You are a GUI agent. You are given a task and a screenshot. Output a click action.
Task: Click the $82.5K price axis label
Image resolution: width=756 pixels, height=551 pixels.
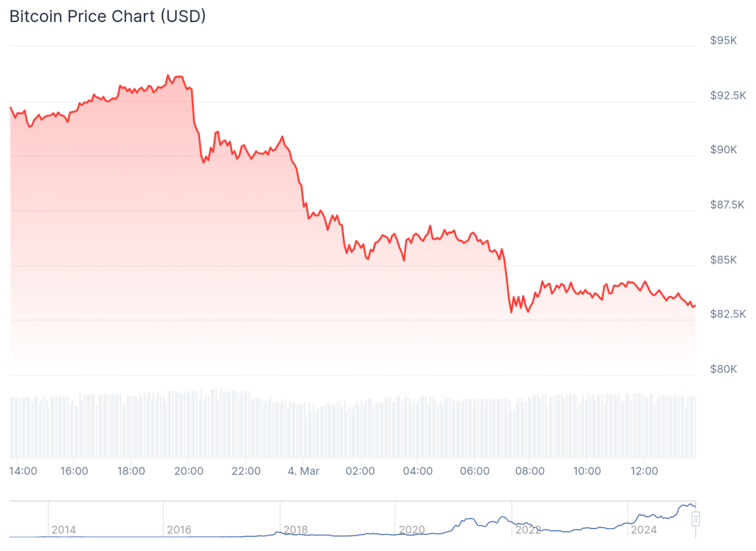(728, 314)
